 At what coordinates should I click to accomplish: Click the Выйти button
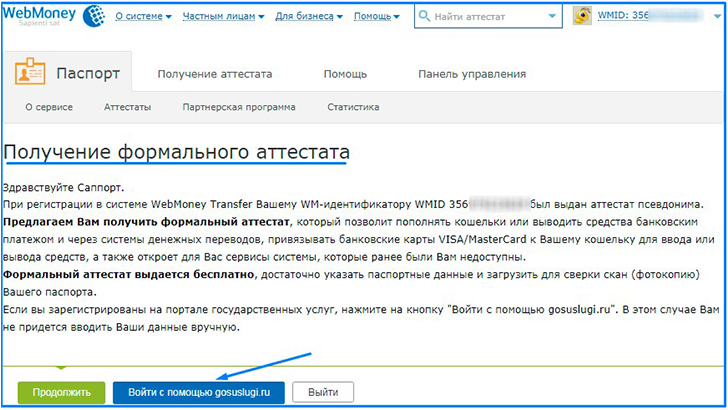(323, 392)
